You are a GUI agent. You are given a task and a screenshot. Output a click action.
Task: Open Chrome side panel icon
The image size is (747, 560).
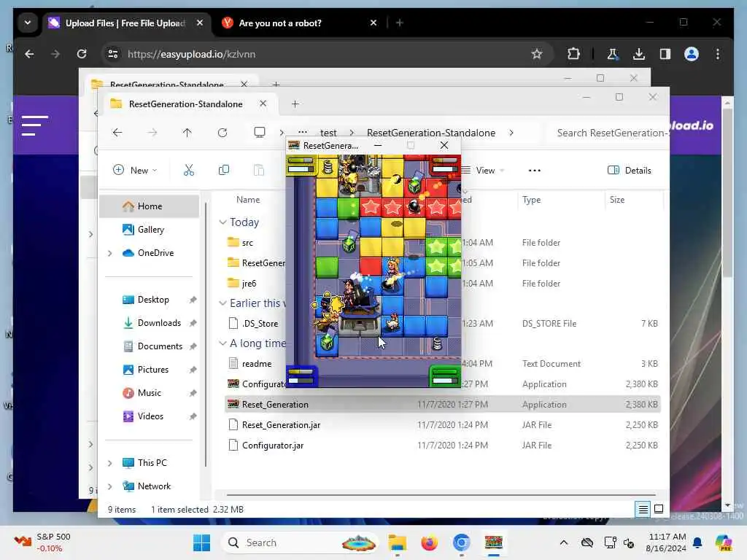[665, 54]
